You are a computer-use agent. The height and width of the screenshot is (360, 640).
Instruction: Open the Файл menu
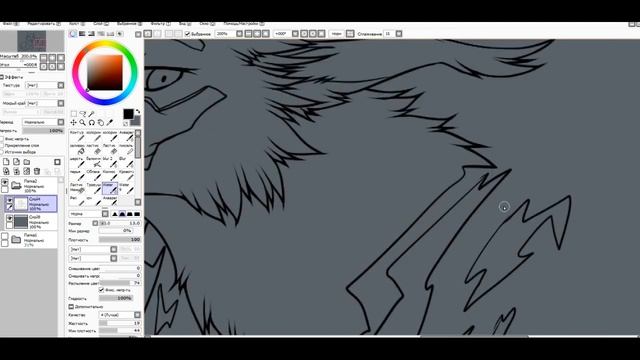[x=11, y=24]
